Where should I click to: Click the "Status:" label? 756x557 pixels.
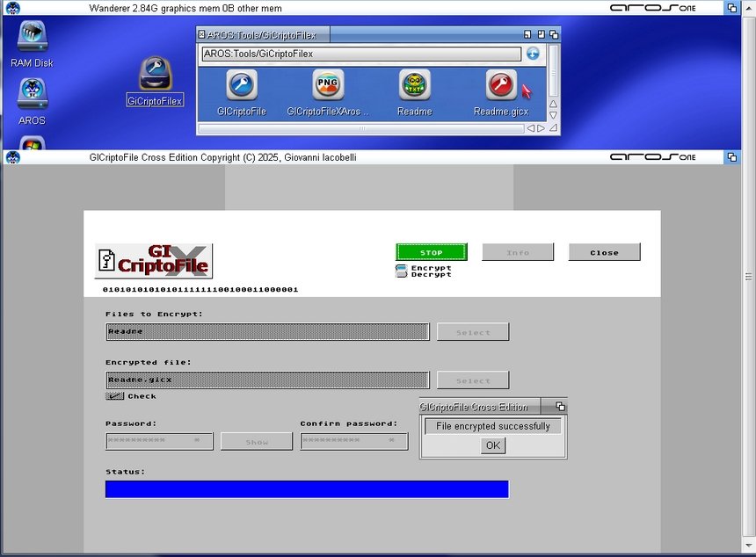click(126, 472)
